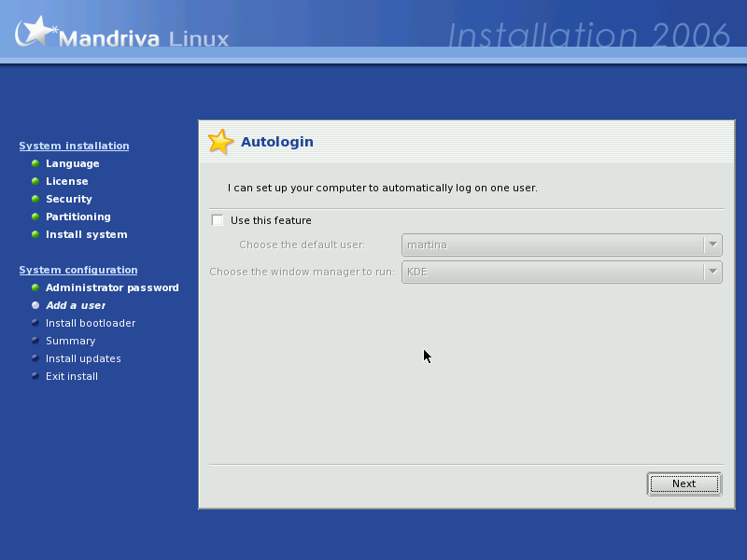Open the window manager dropdown showing KDE
The height and width of the screenshot is (560, 747).
(562, 272)
